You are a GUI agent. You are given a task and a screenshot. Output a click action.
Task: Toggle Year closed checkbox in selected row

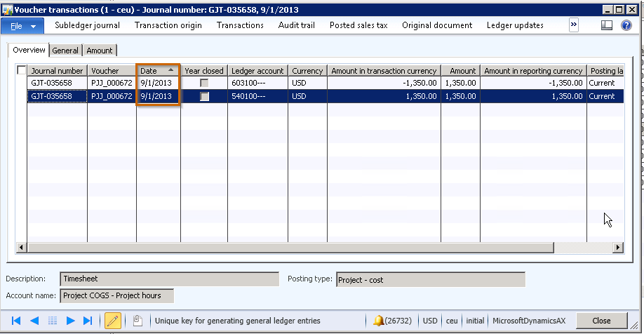(x=204, y=96)
